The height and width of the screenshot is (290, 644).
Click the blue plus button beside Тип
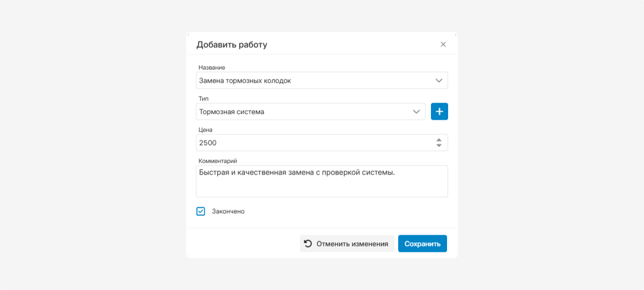(440, 112)
